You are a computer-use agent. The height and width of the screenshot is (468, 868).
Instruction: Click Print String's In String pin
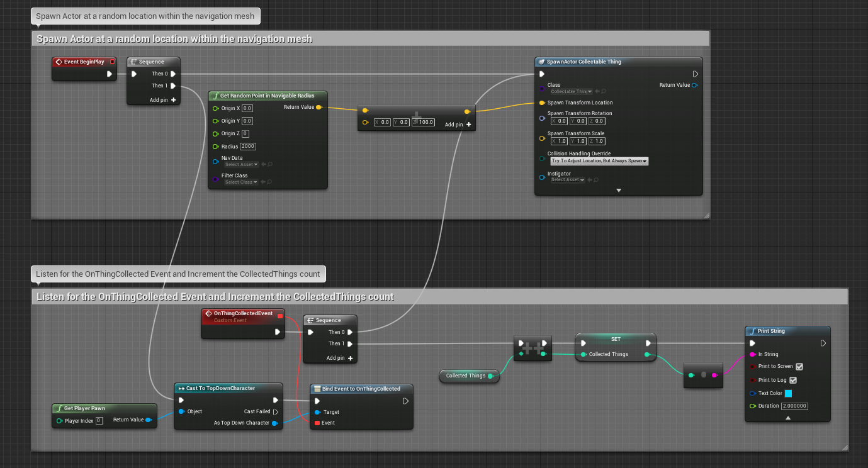(753, 354)
